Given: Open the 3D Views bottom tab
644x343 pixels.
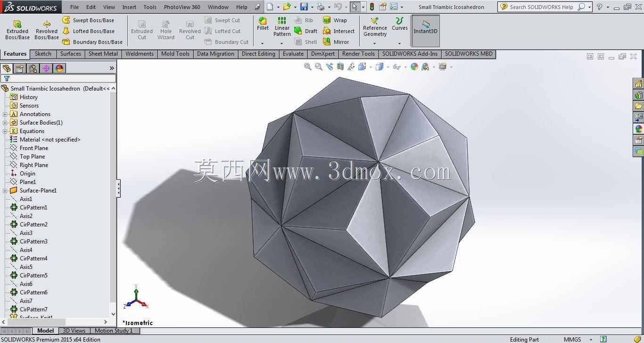Looking at the screenshot, I should pos(74,331).
